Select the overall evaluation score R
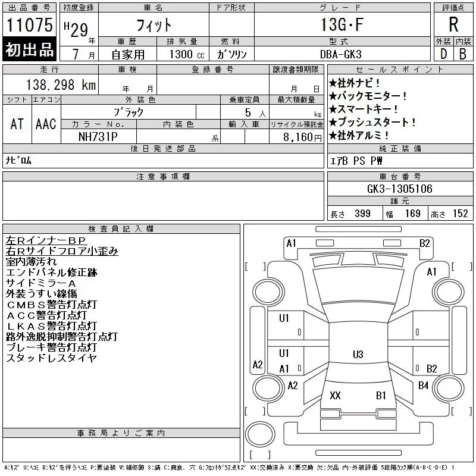Screen dimensions: 476x476 (x=453, y=24)
